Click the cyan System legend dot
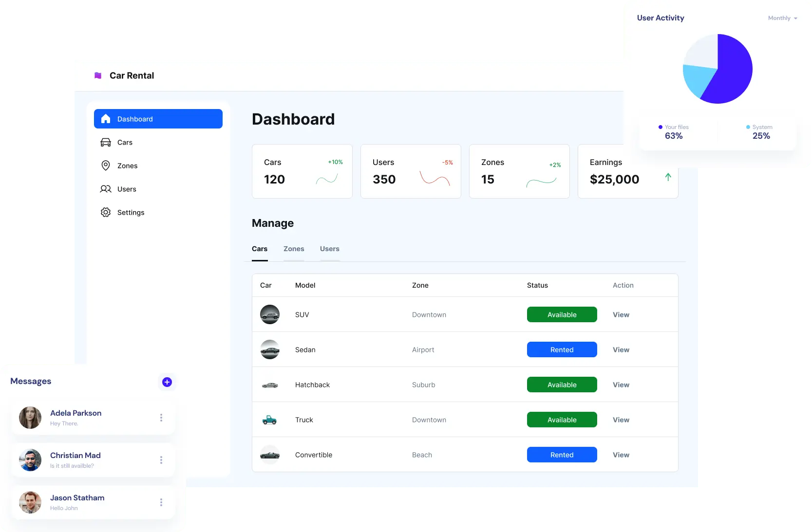Viewport: 812px width, 532px height. coord(748,127)
